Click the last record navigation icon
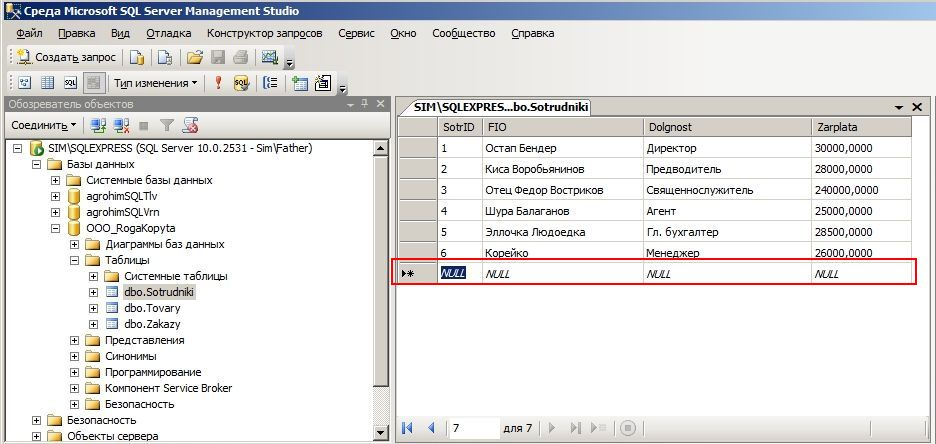 [575, 428]
